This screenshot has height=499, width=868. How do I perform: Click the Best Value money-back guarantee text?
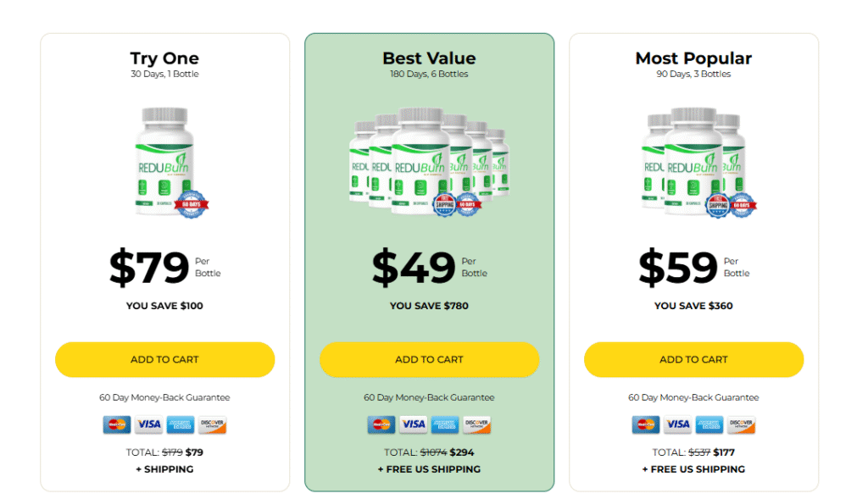click(x=429, y=397)
